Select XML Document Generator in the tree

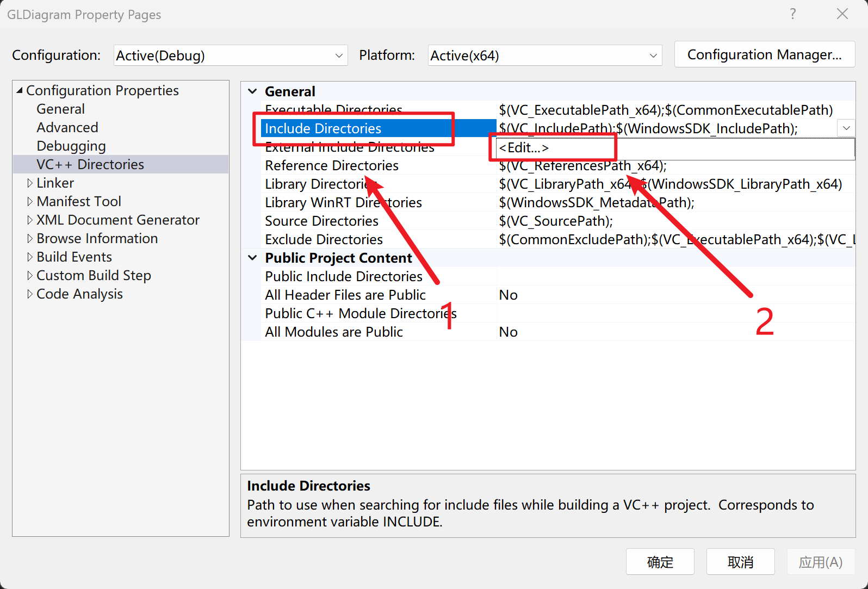[x=118, y=220]
